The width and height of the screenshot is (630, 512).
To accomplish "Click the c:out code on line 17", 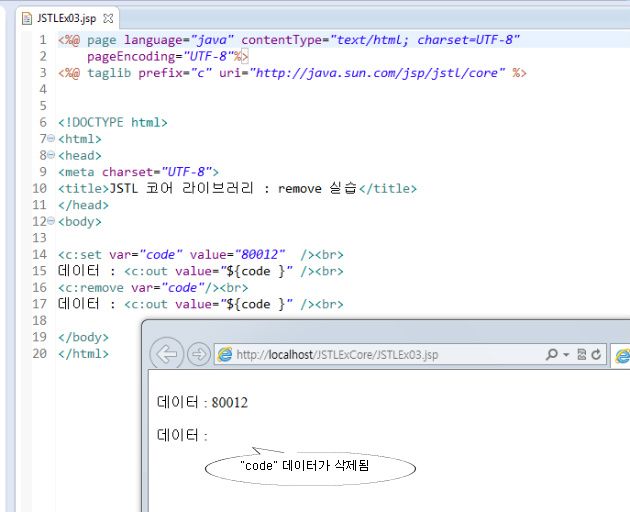I will pos(233,304).
